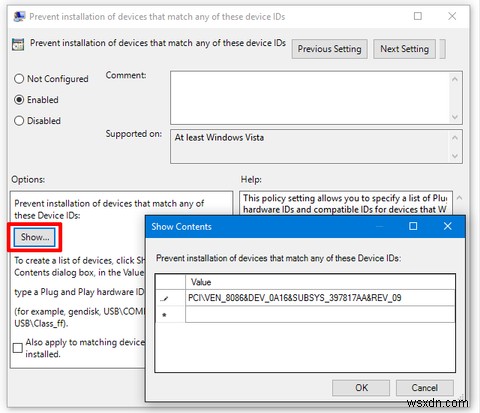Viewport: 480px width, 413px height.
Task: Select the Disabled radio button
Action: (x=19, y=121)
